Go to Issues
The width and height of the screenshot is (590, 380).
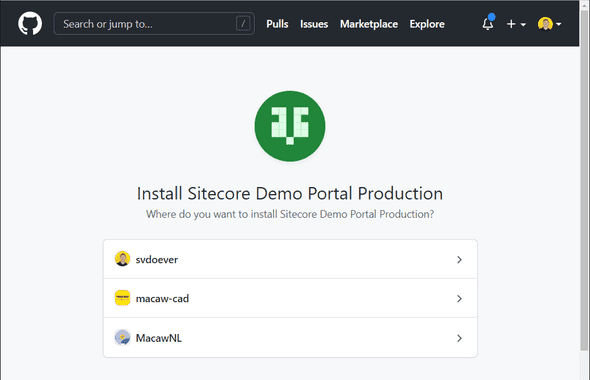tap(314, 24)
